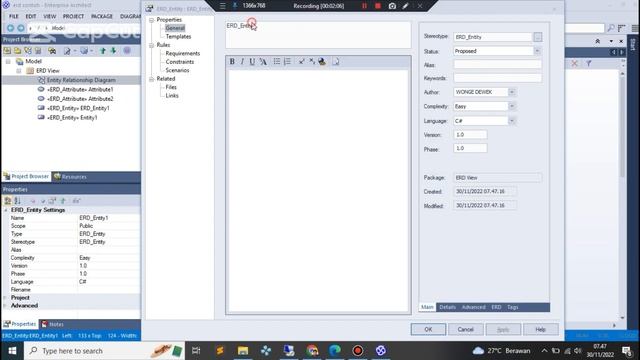Open Stereotype browse ellipsis button
The image size is (640, 360).
pos(538,37)
